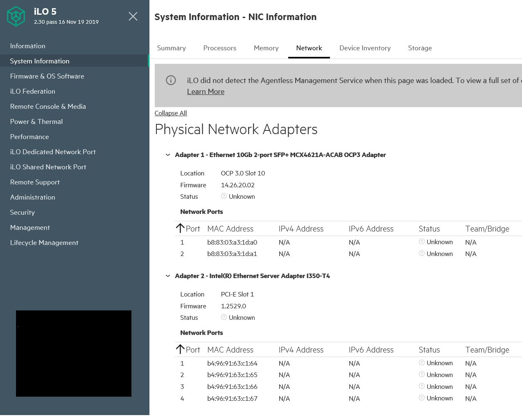Screen dimensions: 522x420
Task: Click the X icon to collapse the navigation sidebar
Action: point(133,16)
